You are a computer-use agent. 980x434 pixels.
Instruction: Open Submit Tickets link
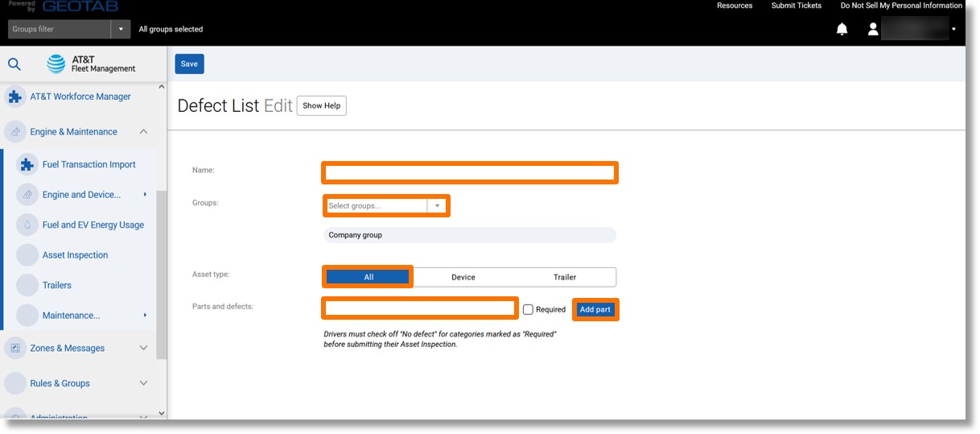pos(797,6)
